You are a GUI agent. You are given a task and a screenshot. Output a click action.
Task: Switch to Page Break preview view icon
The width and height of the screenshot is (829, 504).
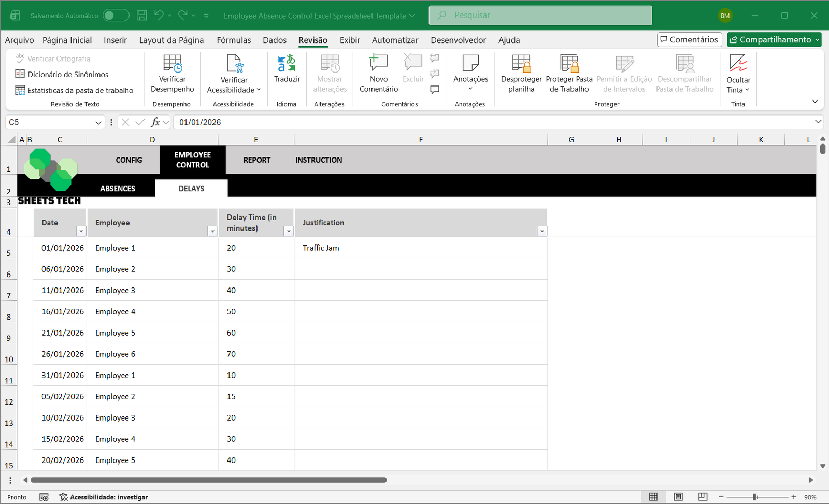(x=703, y=497)
